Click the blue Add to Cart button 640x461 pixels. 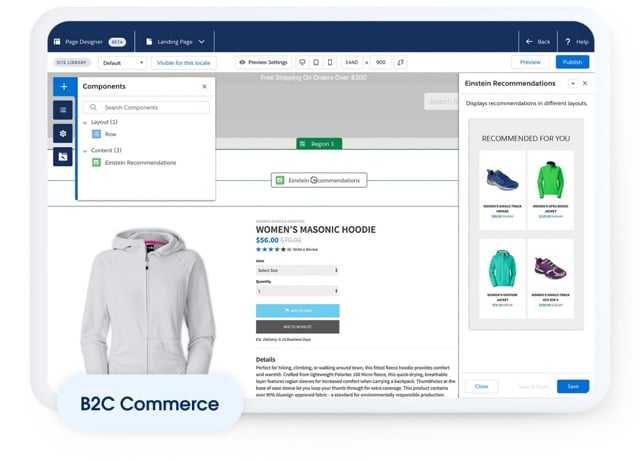(x=298, y=311)
